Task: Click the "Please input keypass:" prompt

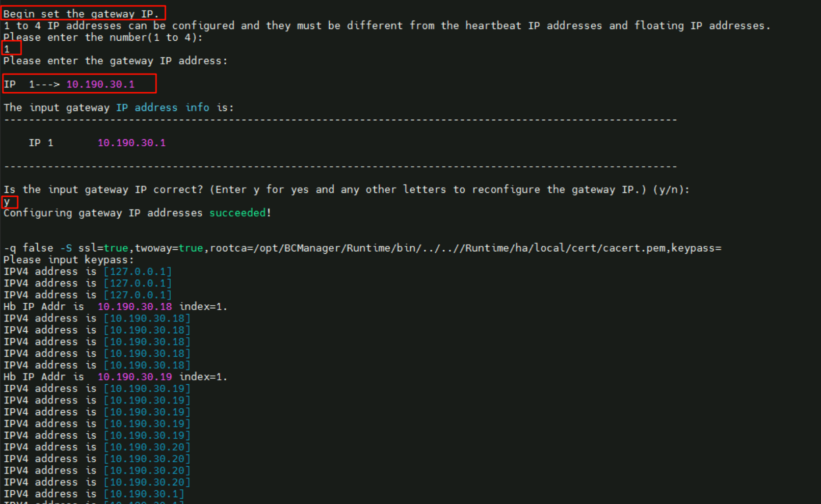Action: click(69, 260)
